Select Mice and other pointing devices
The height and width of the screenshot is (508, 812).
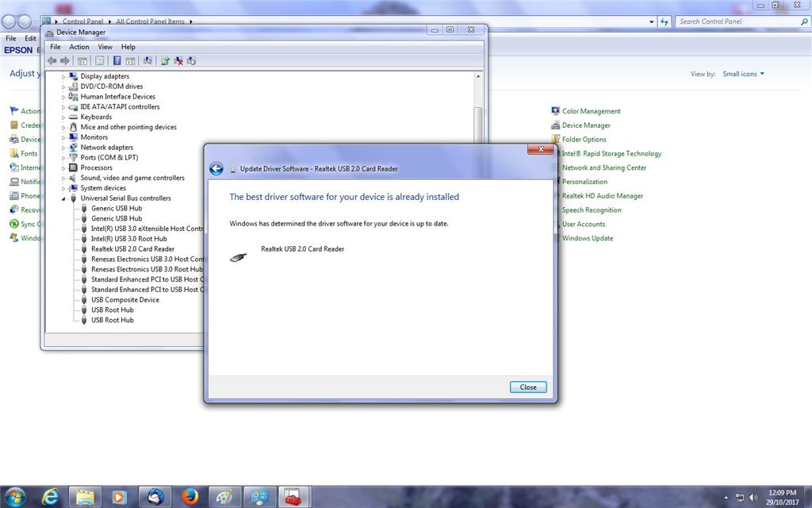(128, 127)
